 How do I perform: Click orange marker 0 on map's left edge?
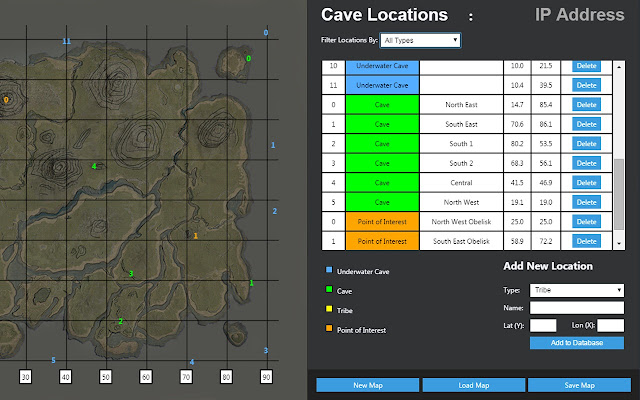click(x=6, y=100)
